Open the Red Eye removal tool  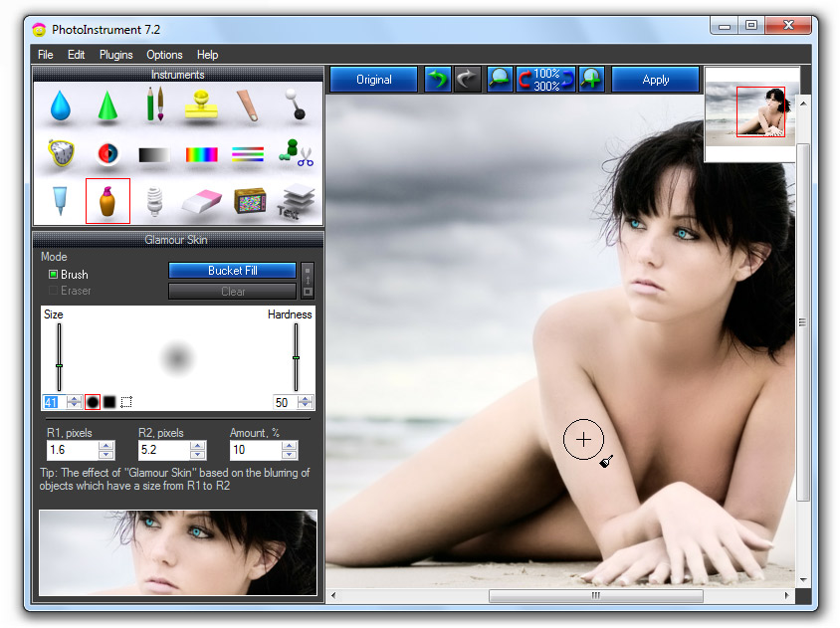[106, 153]
